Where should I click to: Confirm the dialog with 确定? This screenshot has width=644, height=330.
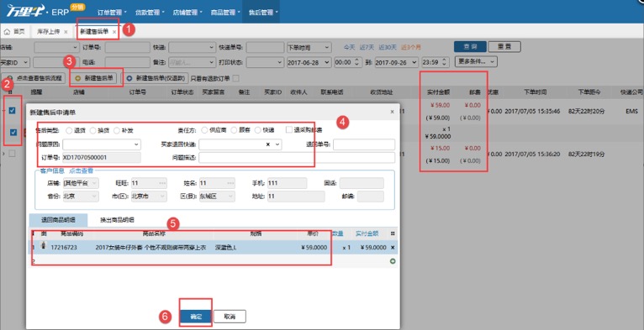pyautogui.click(x=196, y=317)
